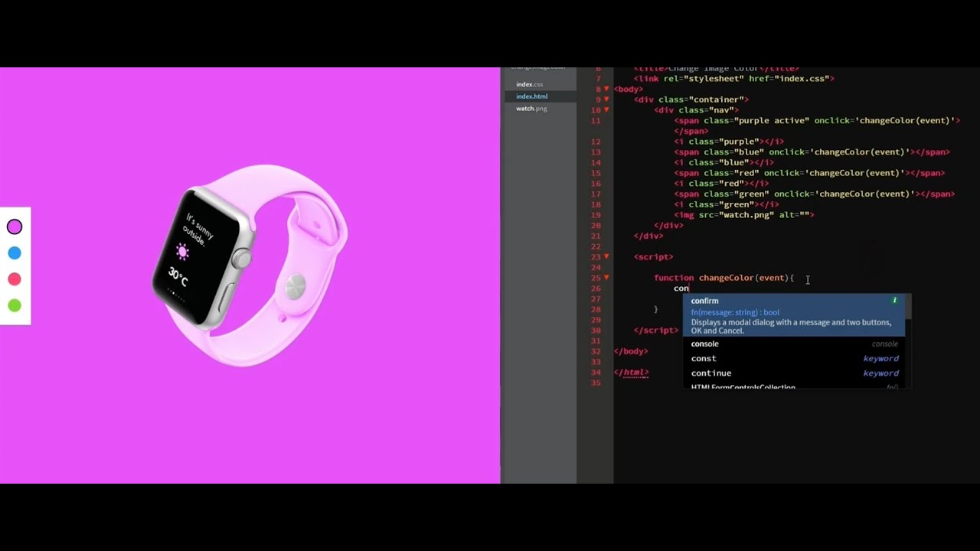Click the closing </html> tag
This screenshot has width=980, height=551.
[x=631, y=373]
